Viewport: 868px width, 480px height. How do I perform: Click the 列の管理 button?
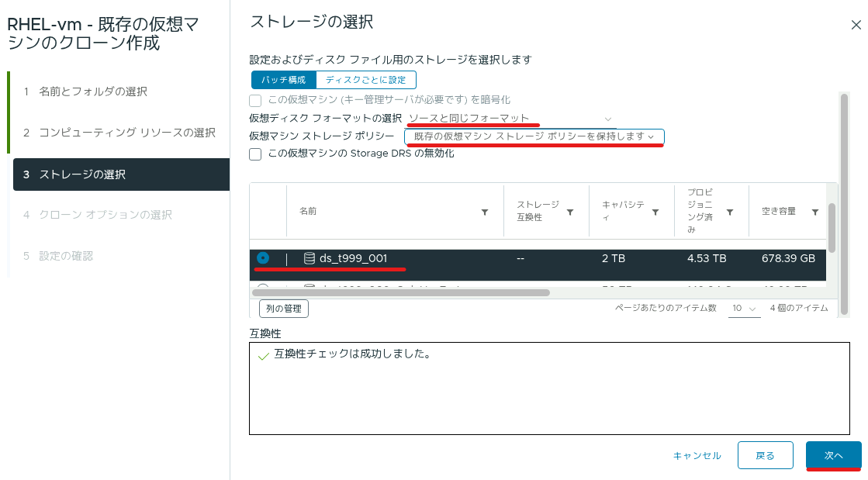tap(283, 309)
